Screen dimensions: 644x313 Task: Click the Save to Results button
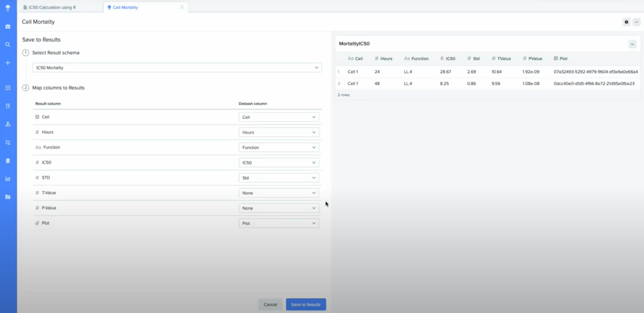click(305, 304)
